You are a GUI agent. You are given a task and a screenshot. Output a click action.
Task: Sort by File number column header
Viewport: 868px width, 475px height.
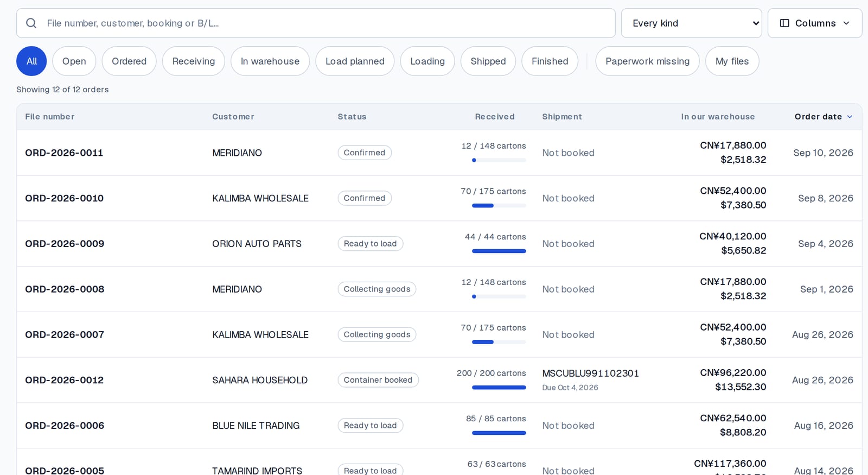50,117
